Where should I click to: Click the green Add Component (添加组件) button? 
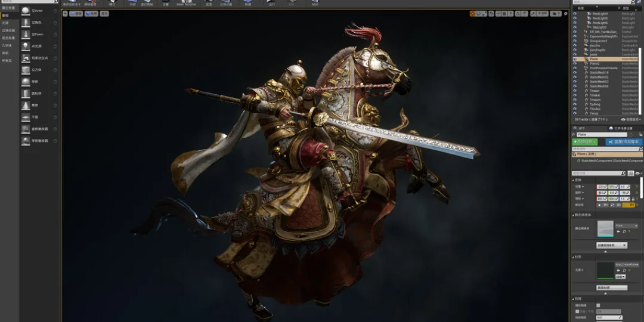click(584, 142)
